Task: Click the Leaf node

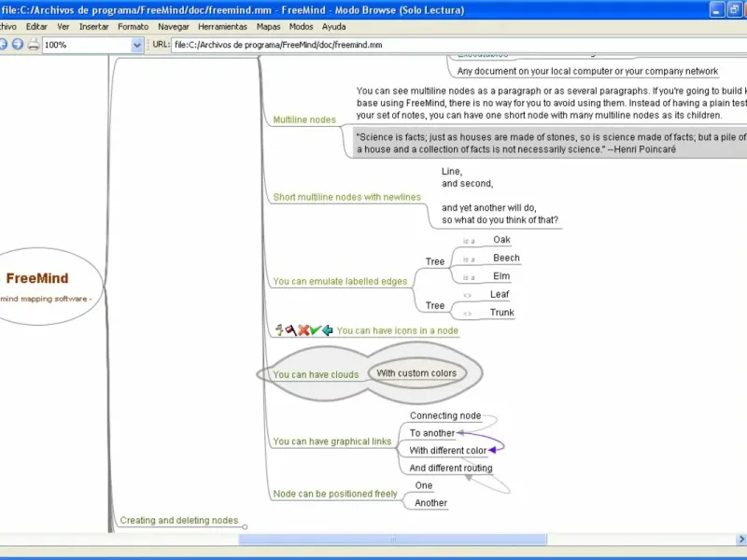Action: 500,294
